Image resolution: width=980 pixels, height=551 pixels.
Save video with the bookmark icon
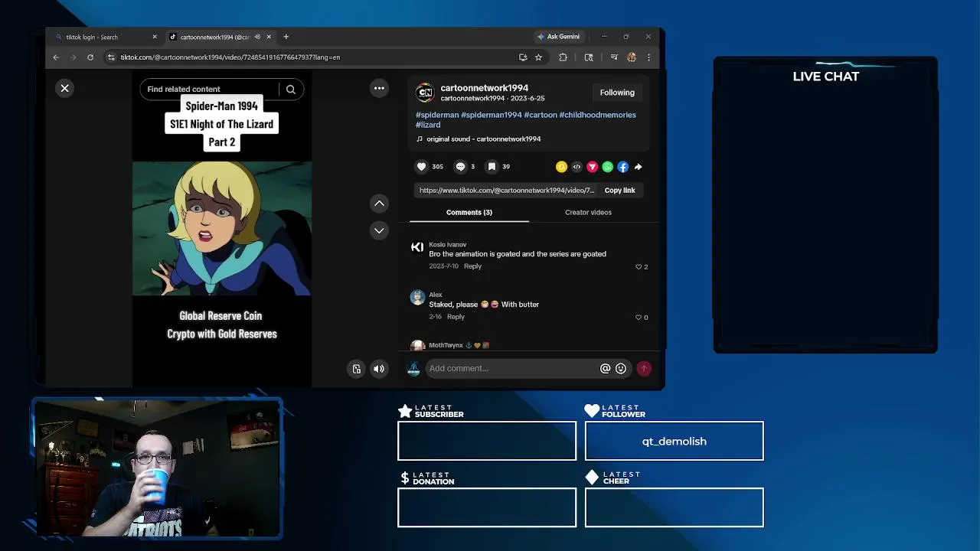[492, 167]
